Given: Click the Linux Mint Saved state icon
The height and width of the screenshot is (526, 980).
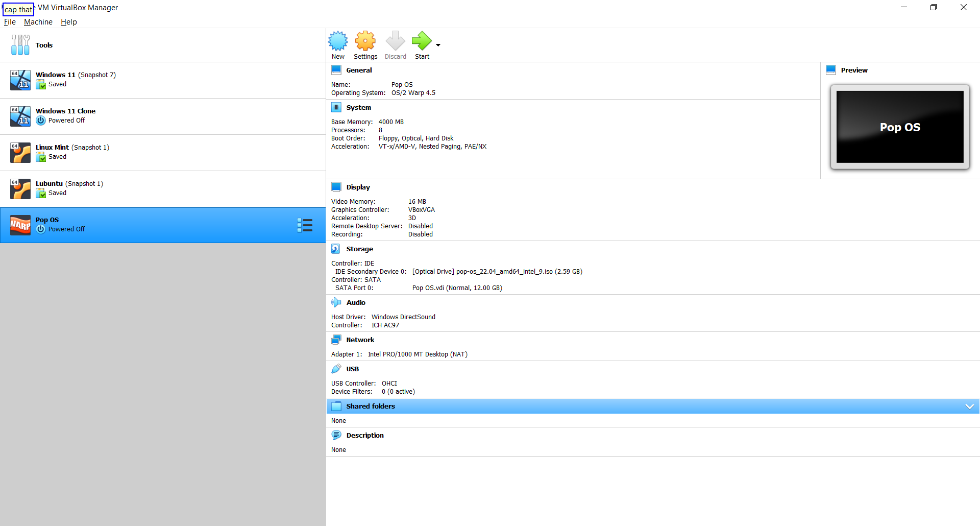Looking at the screenshot, I should [41, 157].
